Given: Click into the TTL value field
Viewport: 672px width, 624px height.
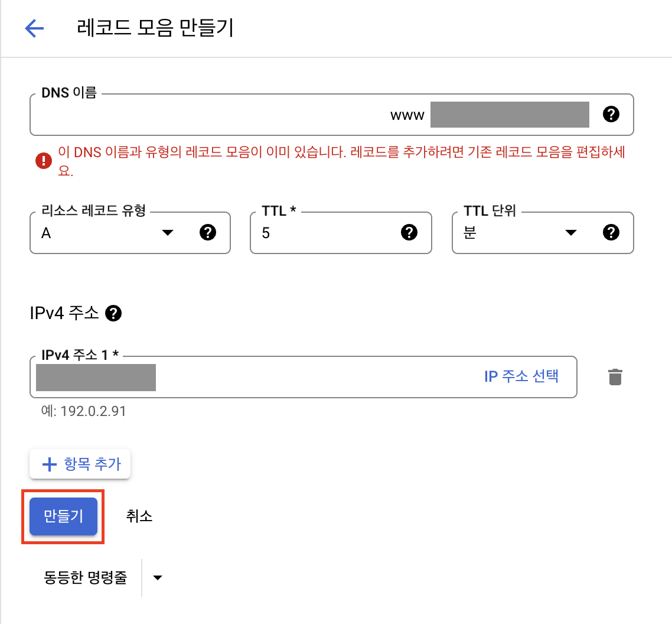Looking at the screenshot, I should click(x=325, y=233).
